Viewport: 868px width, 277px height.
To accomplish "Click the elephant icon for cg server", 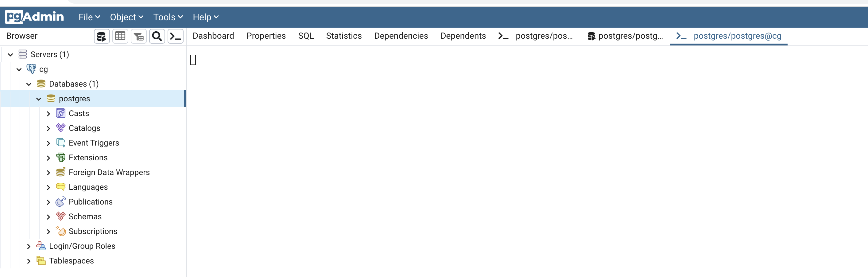I will [x=31, y=69].
